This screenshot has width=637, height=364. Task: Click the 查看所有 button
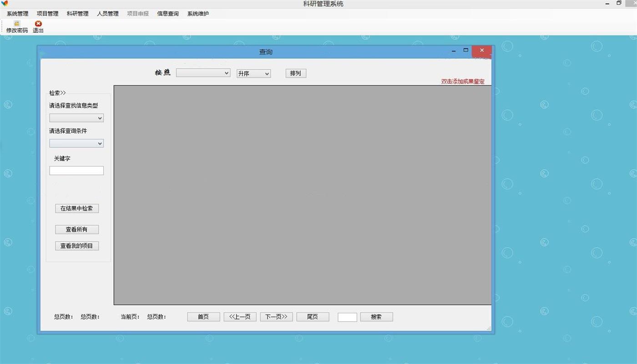[76, 229]
